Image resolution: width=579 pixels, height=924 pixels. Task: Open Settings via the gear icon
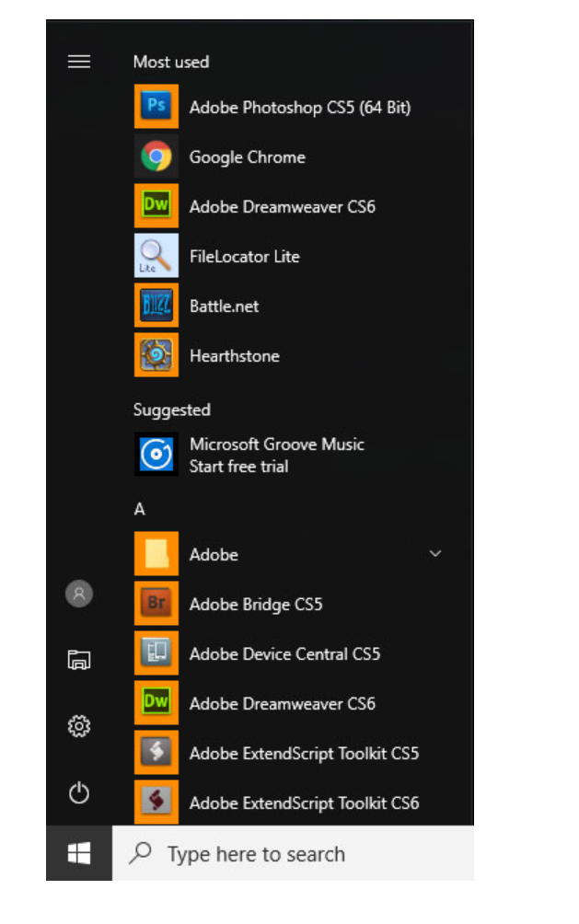[79, 727]
